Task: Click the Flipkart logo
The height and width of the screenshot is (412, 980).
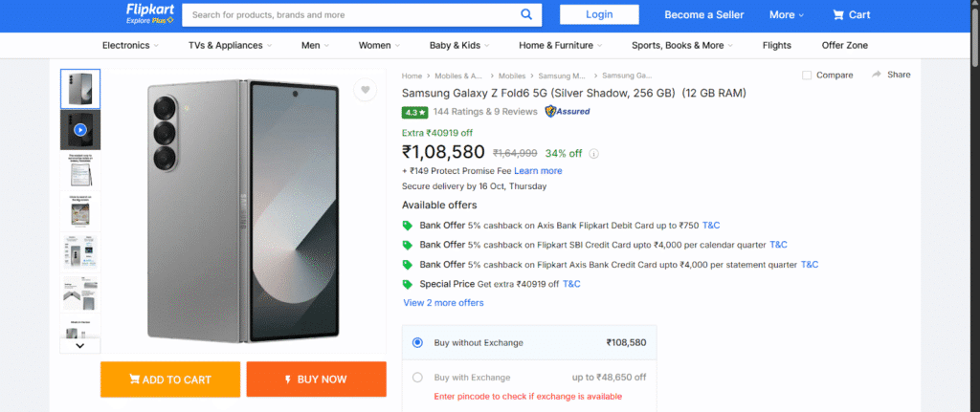Action: tap(150, 13)
